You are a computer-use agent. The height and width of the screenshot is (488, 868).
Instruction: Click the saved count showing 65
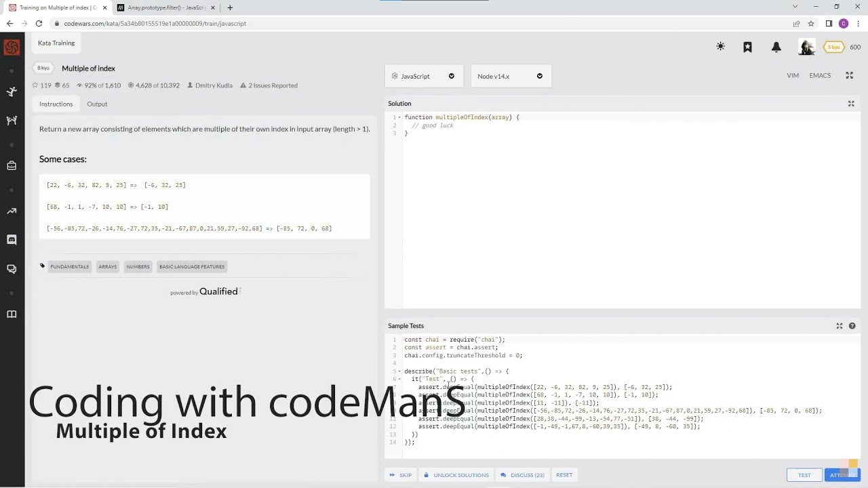coord(62,85)
